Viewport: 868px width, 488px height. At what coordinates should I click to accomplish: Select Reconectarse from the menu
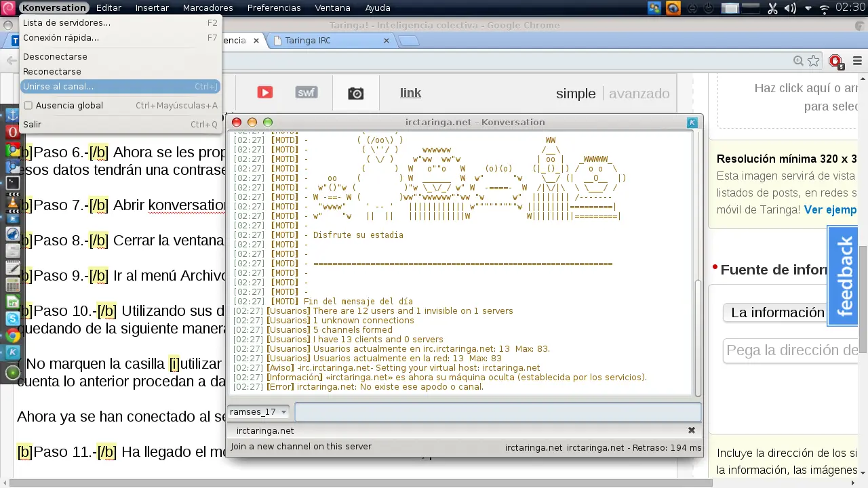tap(120, 71)
